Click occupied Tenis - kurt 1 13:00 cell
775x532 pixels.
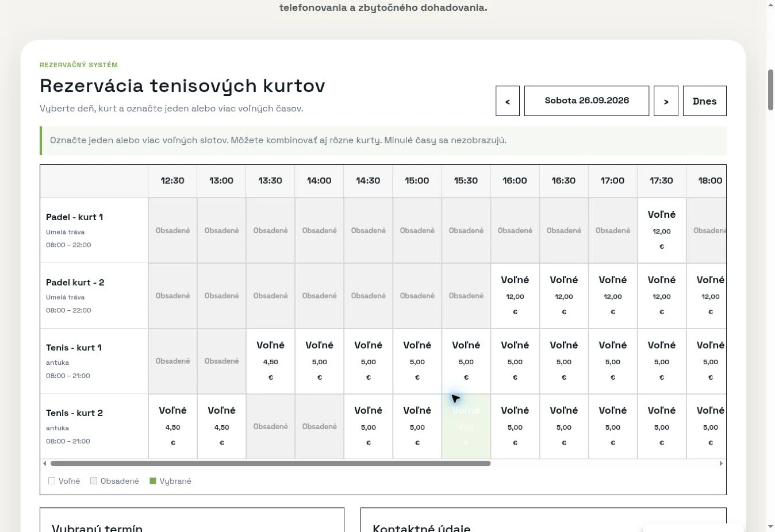point(222,361)
